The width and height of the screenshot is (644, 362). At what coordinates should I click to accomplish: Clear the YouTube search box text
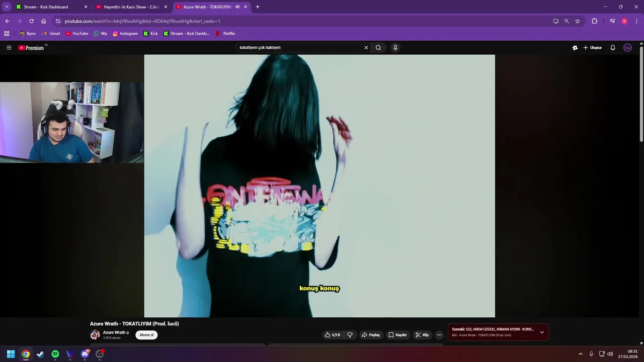[366, 48]
